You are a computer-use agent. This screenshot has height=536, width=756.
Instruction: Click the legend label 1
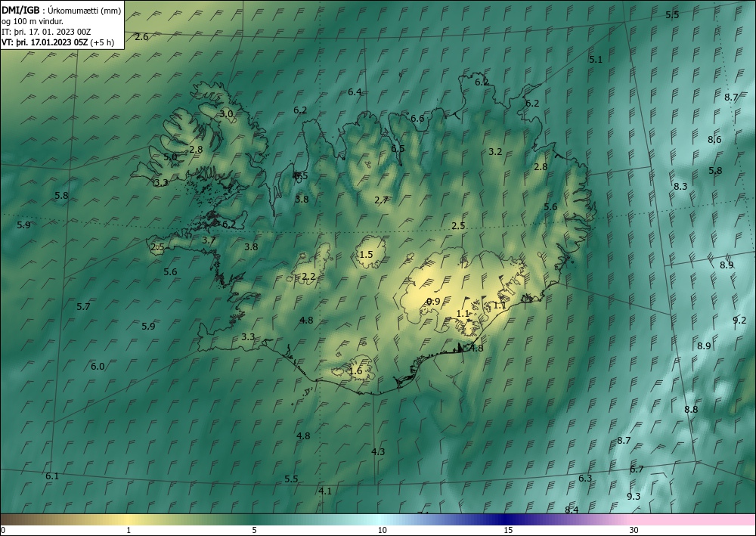[x=129, y=530]
